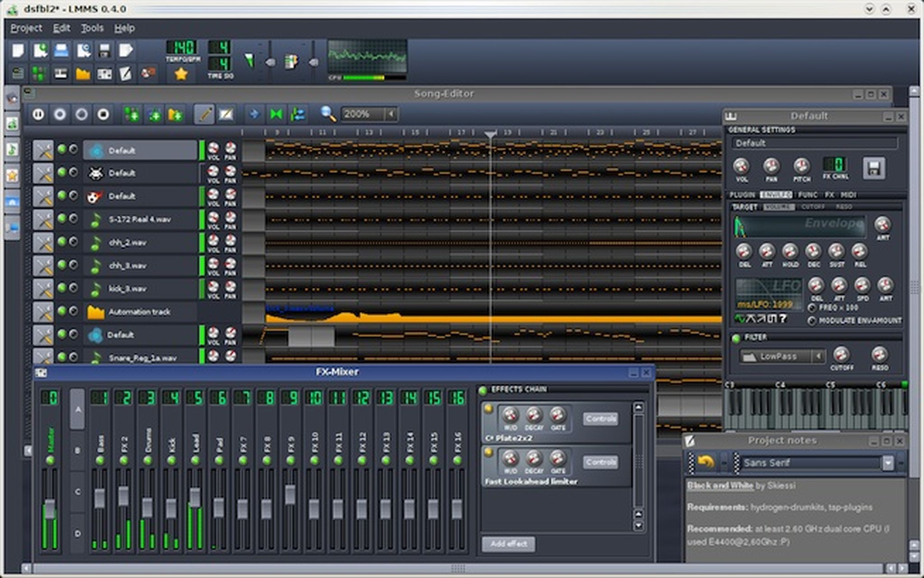Save the preset using the disk icon in General Settings
This screenshot has height=578, width=924.
pyautogui.click(x=874, y=168)
